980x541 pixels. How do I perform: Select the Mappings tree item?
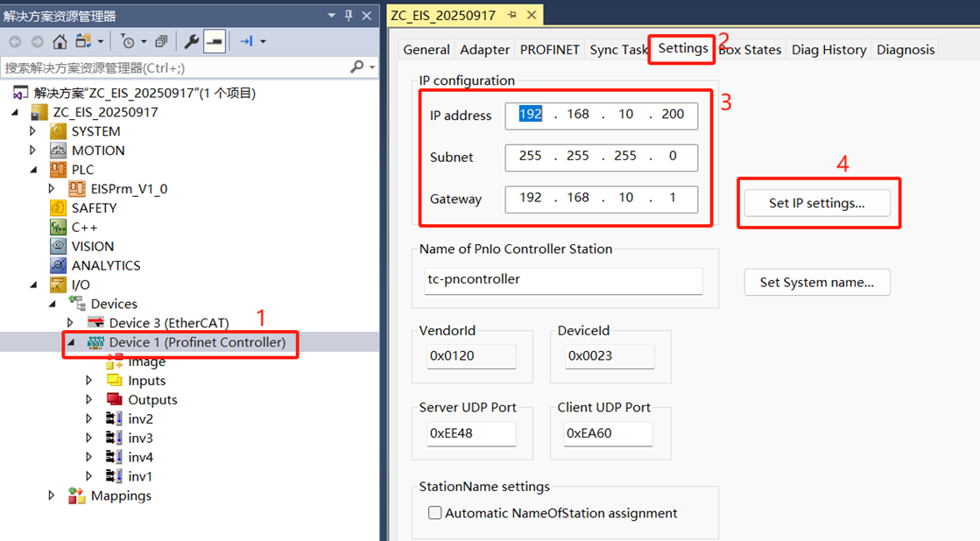tap(121, 495)
